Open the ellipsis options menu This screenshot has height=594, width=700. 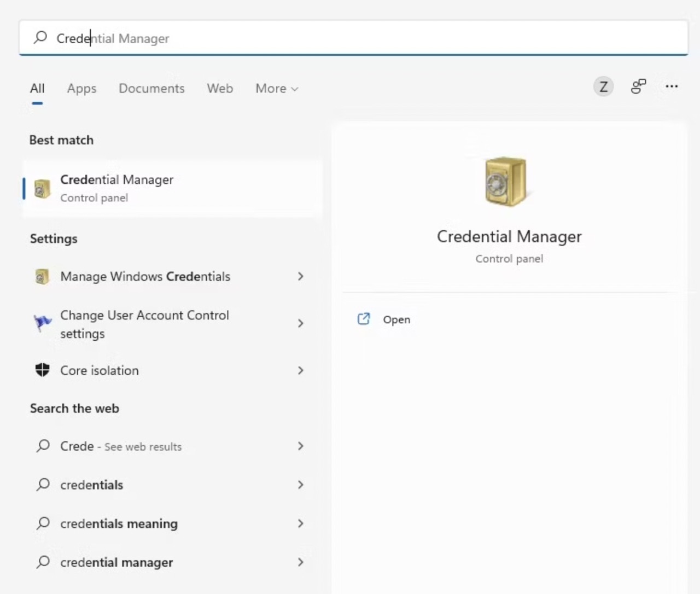coord(672,86)
